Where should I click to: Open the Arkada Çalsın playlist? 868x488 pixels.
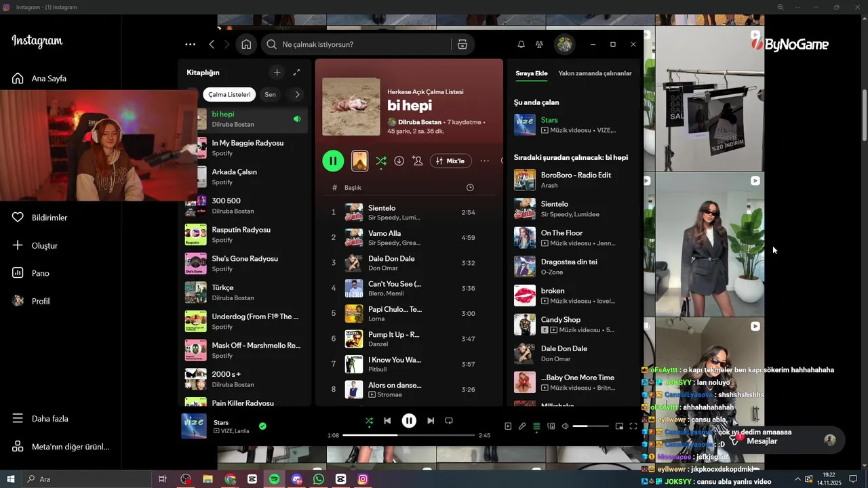[246, 177]
